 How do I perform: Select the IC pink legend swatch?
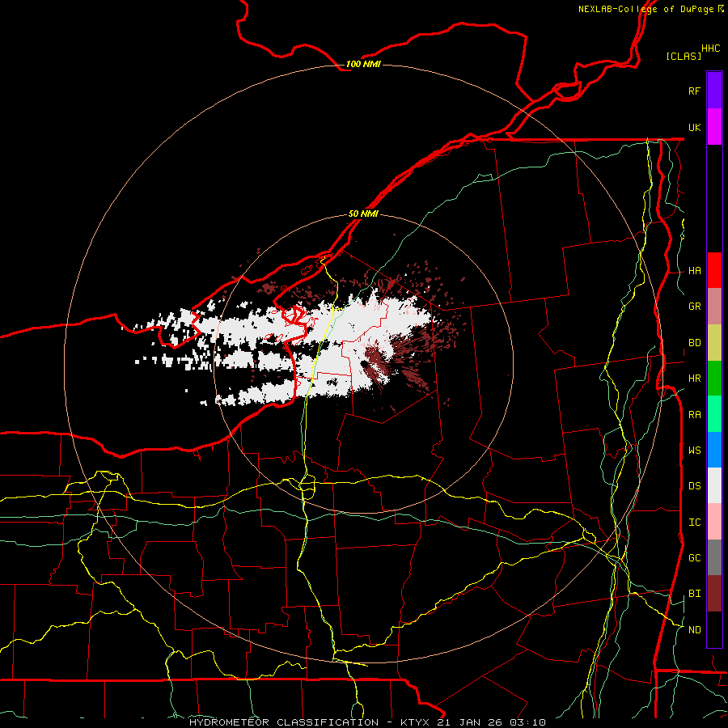(x=714, y=522)
